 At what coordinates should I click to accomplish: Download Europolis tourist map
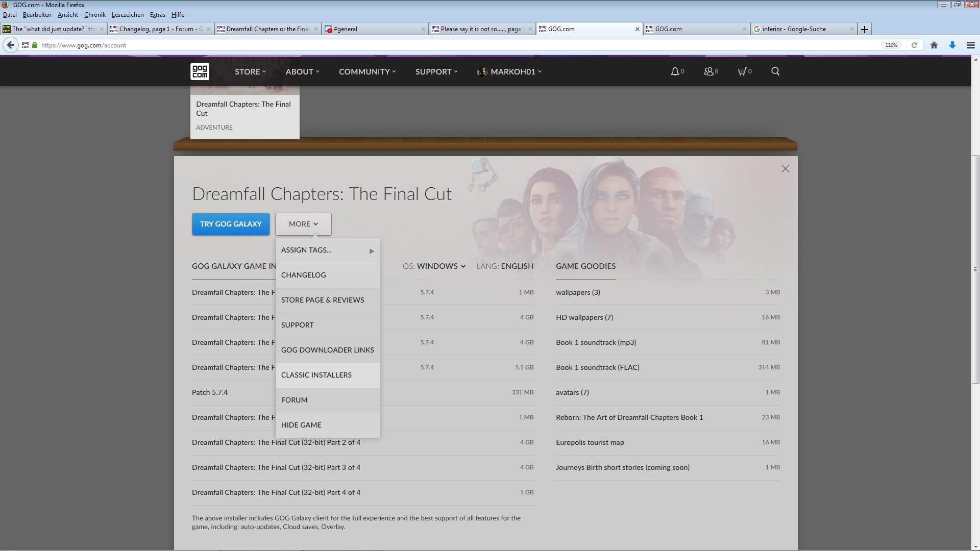(668, 442)
